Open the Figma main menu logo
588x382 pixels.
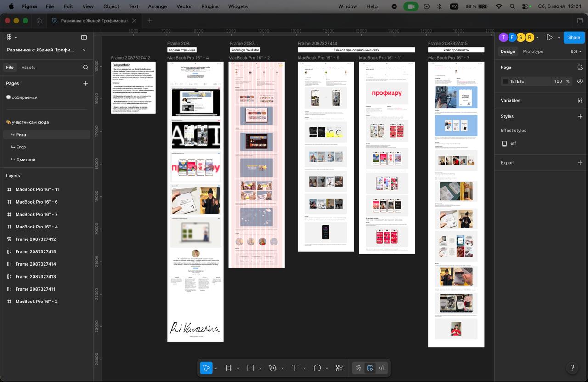(9, 37)
